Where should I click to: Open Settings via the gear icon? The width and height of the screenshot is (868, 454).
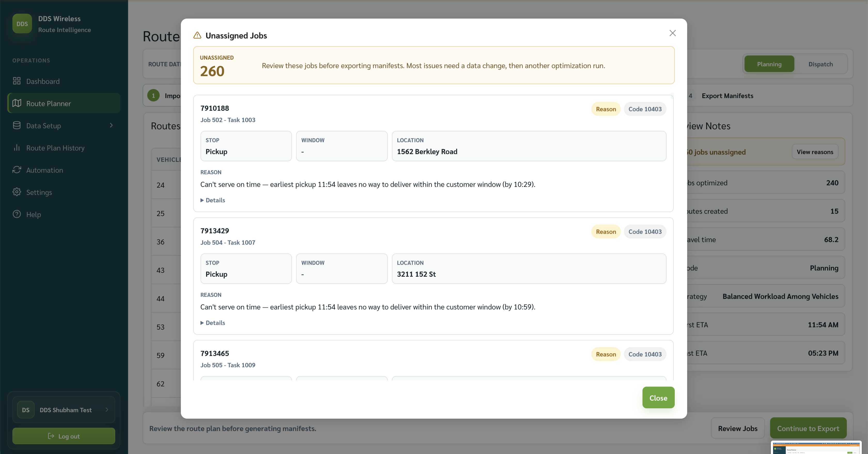(17, 192)
